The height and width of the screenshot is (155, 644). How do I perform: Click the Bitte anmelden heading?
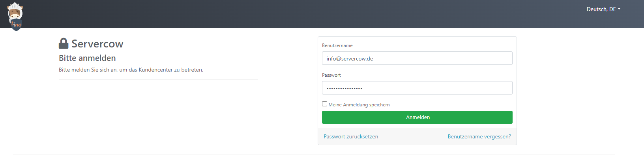[87, 58]
